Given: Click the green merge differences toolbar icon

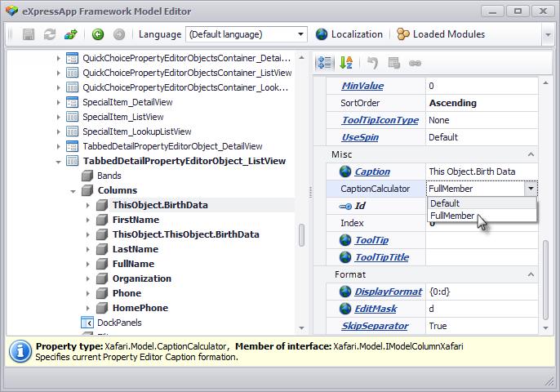Looking at the screenshot, I should click(71, 34).
